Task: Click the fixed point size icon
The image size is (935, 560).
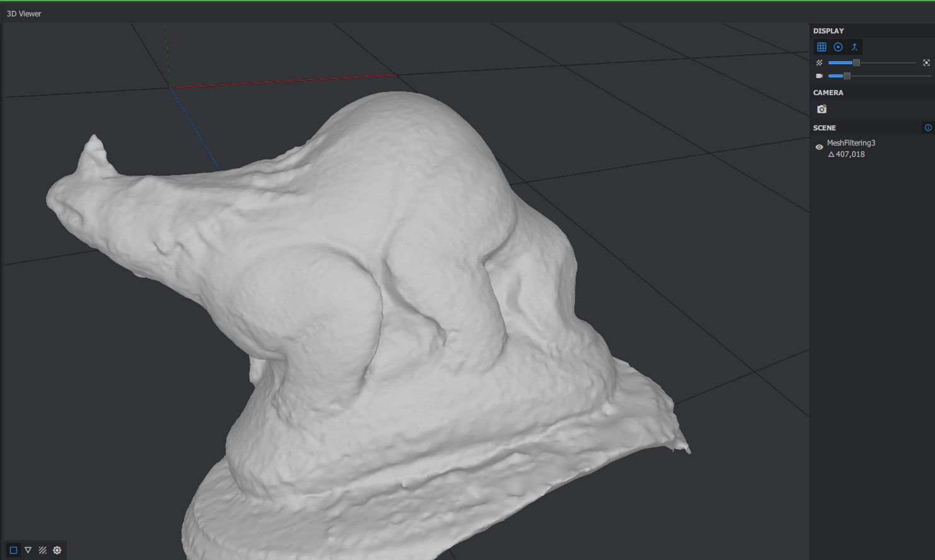Action: click(926, 63)
